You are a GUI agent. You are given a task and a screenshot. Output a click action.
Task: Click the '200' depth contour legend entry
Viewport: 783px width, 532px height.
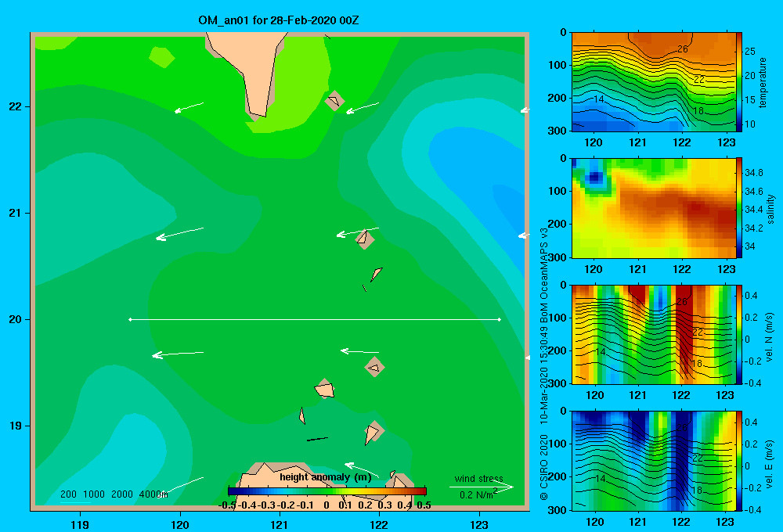[68, 494]
